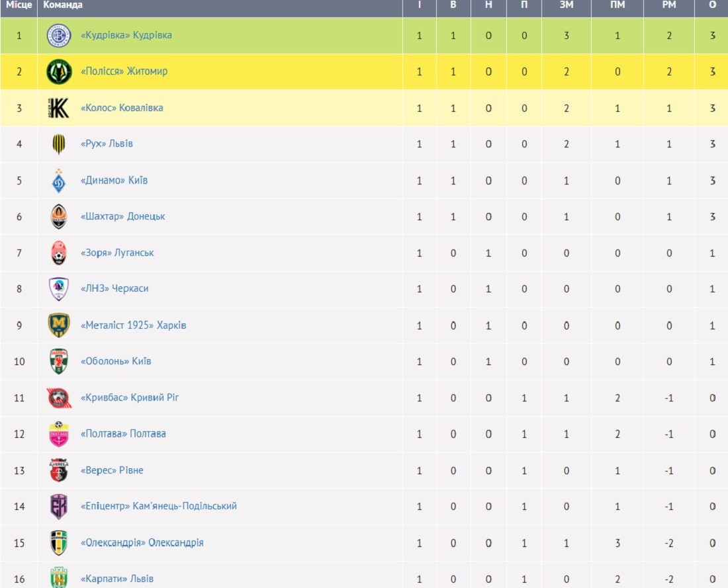Open the «ЛНЗ» Черкаси team link
The width and height of the screenshot is (728, 588).
114,288
